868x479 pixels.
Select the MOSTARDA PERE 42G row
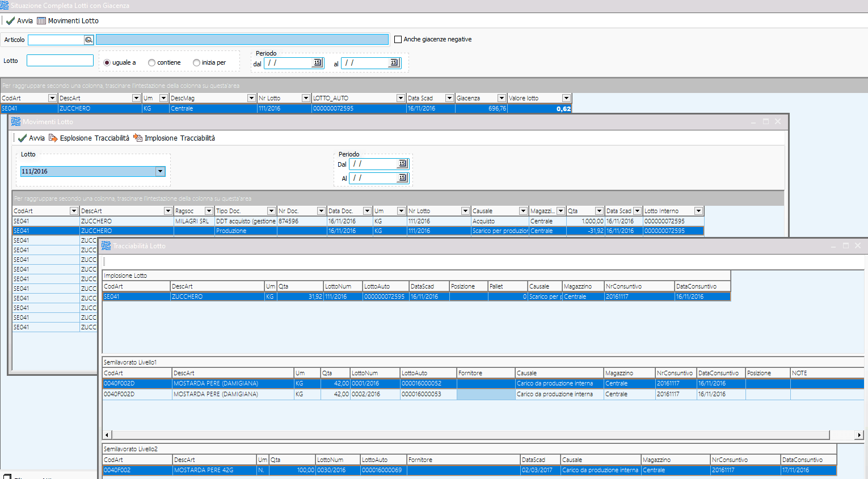tap(469, 470)
